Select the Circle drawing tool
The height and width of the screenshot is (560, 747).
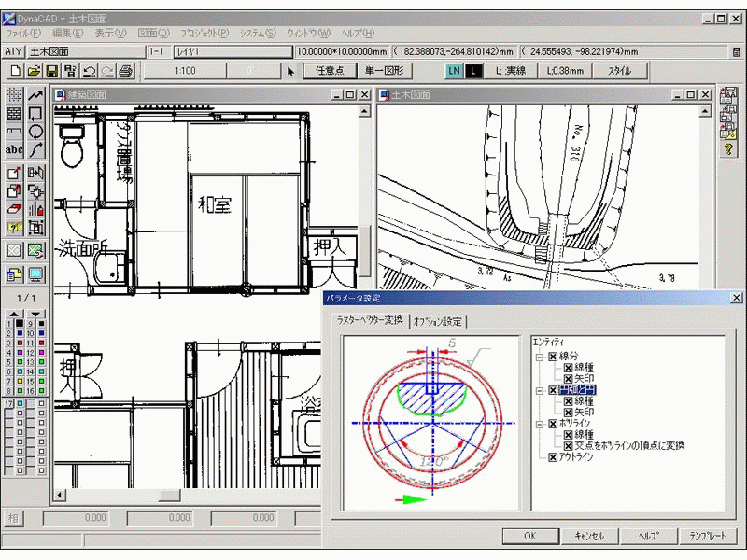tap(35, 132)
